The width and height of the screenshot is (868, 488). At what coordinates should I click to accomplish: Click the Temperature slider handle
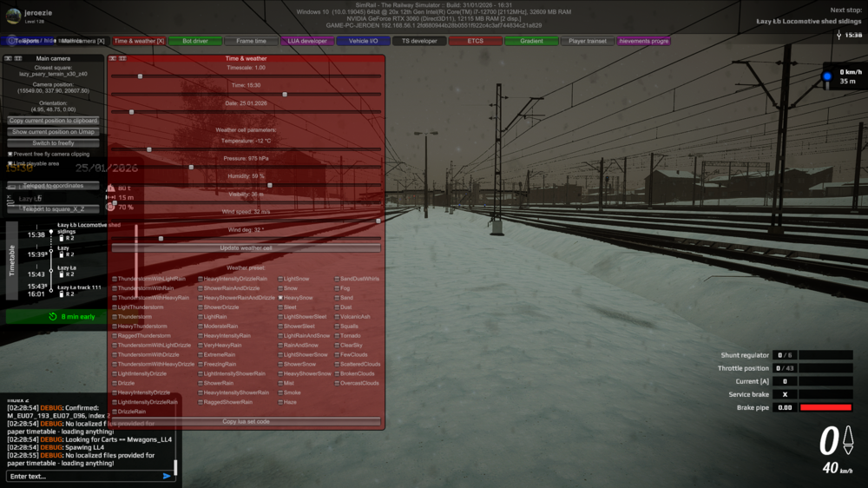point(149,149)
